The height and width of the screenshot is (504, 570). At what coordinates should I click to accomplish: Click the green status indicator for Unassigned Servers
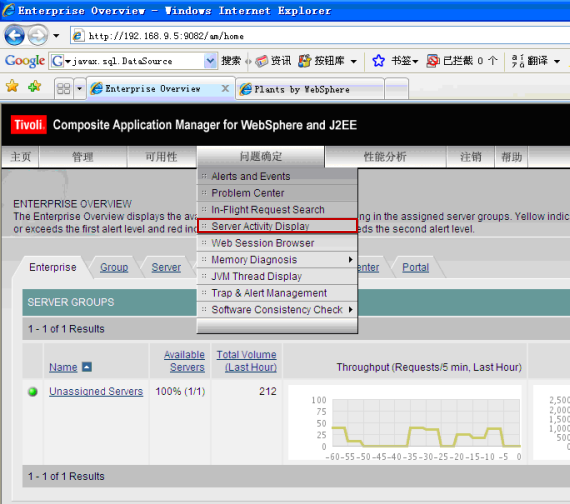(33, 392)
